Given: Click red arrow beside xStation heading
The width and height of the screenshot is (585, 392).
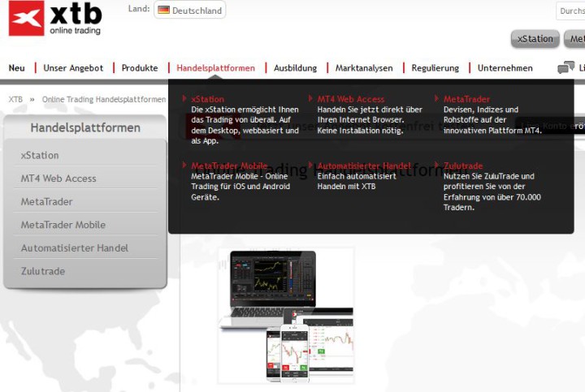Looking at the screenshot, I should click(184, 98).
